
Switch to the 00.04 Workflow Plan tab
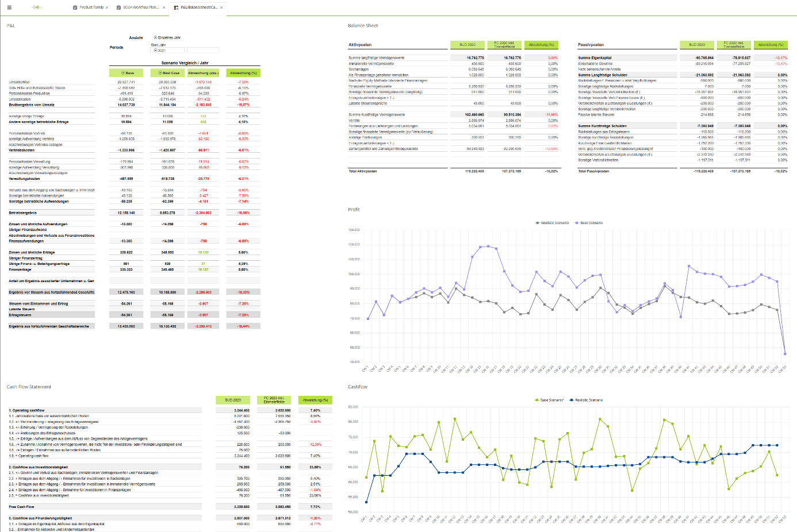[x=141, y=7]
